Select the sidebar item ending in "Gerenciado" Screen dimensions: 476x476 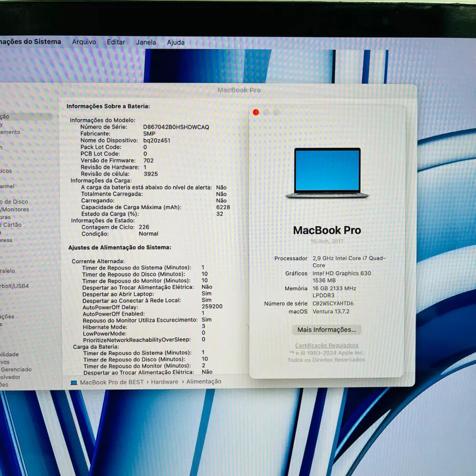16,369
